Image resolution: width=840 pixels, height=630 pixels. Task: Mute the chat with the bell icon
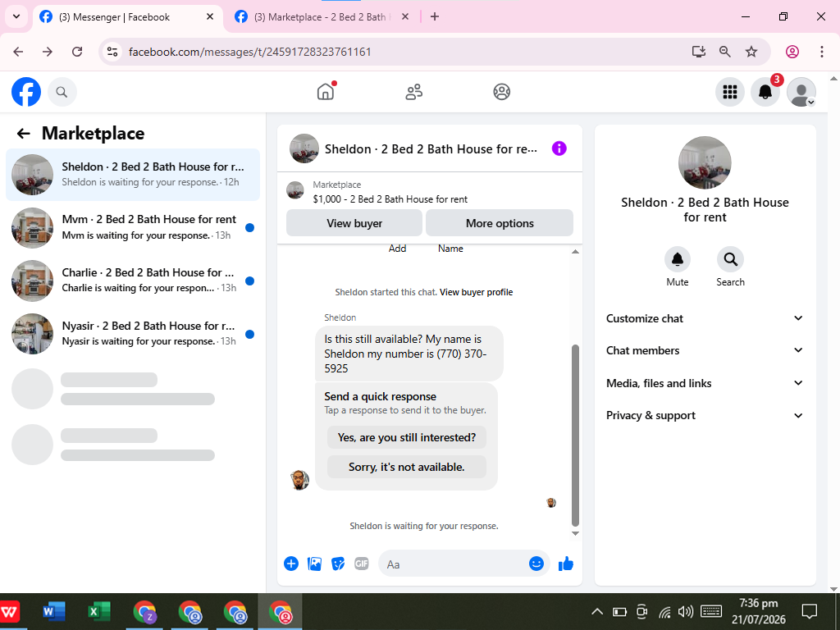pyautogui.click(x=677, y=259)
